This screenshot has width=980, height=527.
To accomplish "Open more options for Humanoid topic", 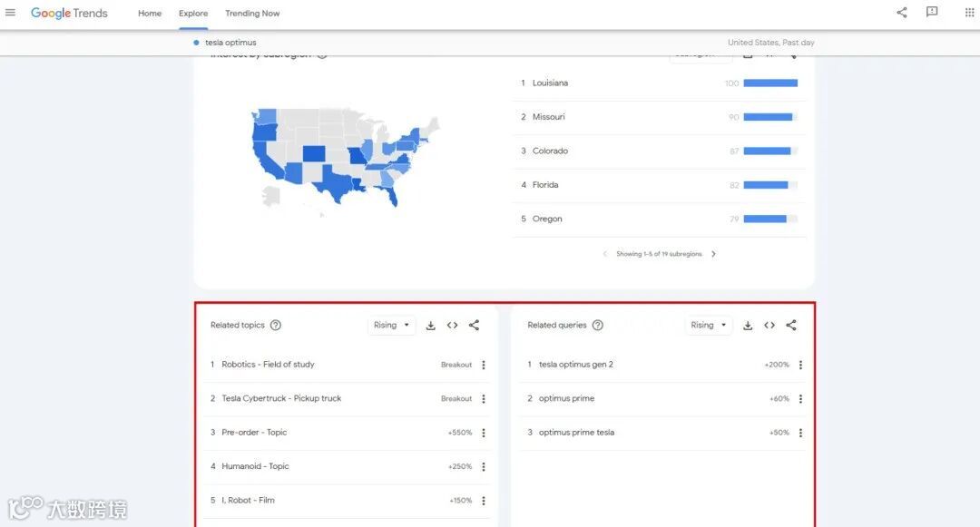I will (x=483, y=466).
